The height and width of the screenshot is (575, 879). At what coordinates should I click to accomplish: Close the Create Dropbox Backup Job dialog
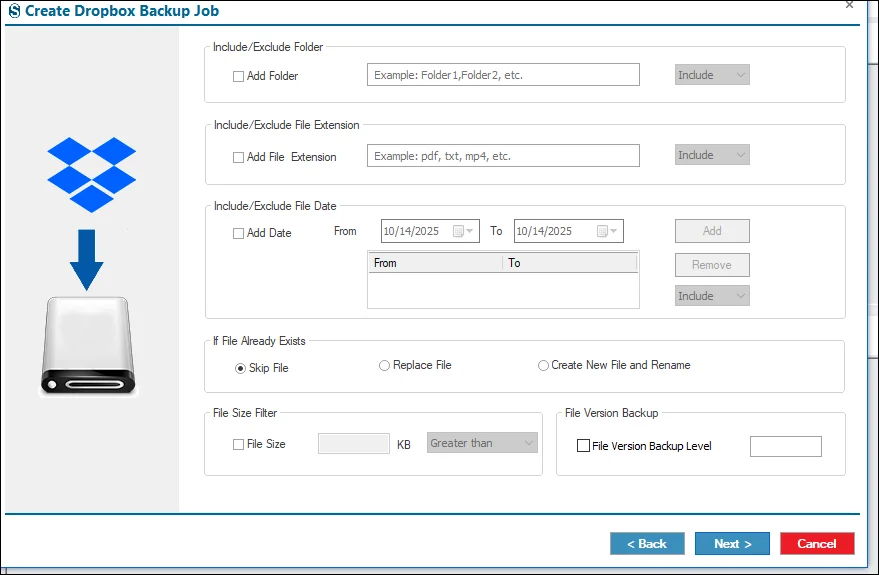tap(849, 5)
